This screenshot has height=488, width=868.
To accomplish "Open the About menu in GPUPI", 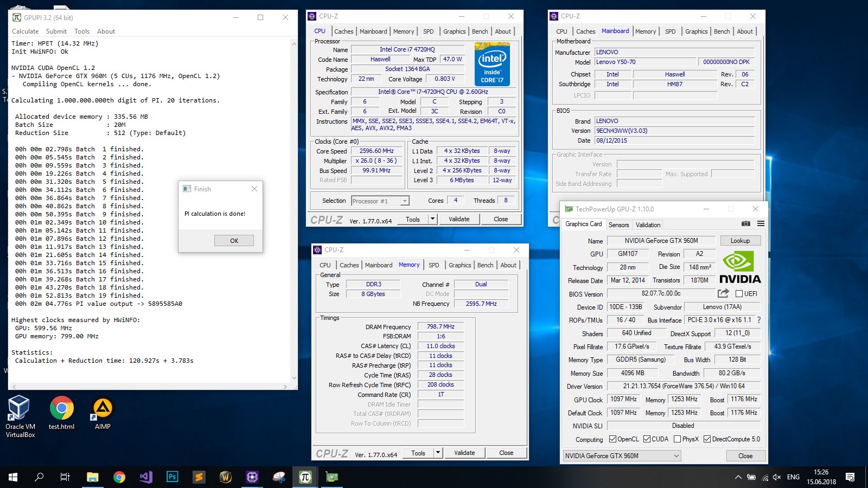I will pos(106,31).
